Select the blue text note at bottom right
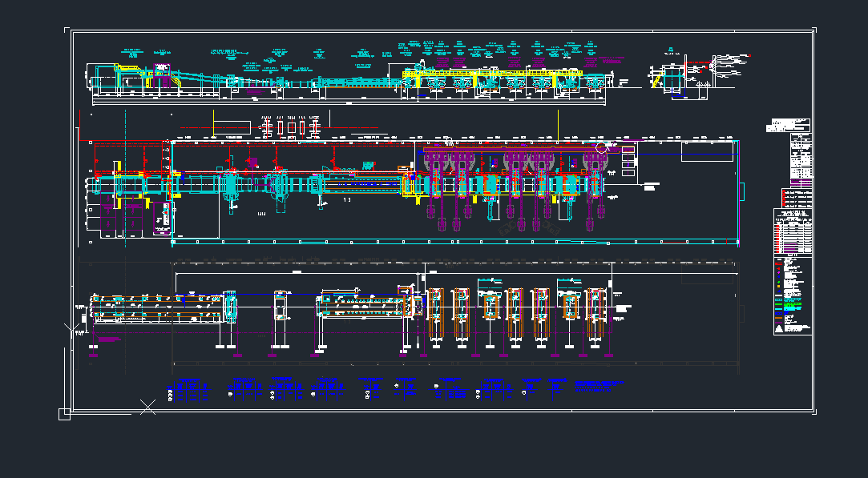Viewport: 868px width, 478px height. [x=599, y=386]
